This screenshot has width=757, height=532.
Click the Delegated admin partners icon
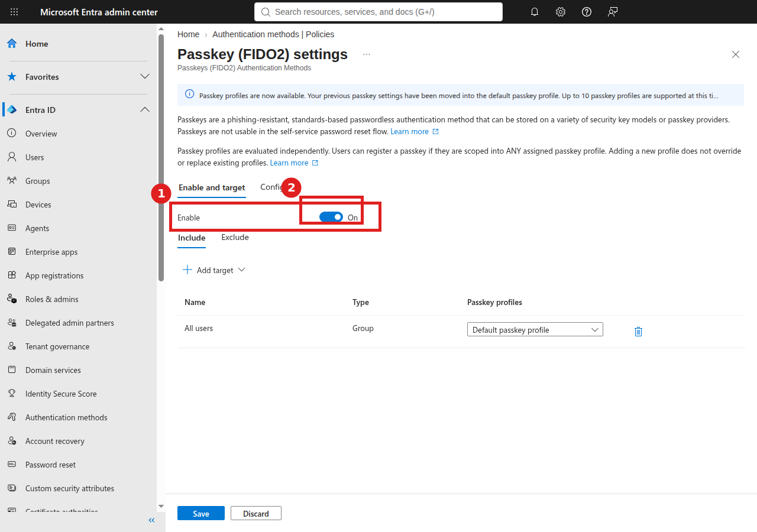point(12,323)
